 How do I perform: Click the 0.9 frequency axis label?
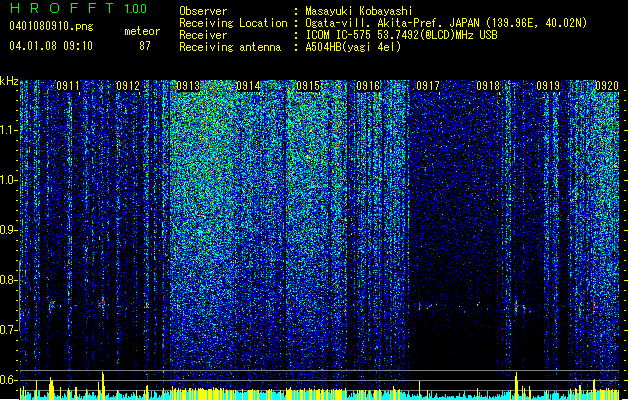point(9,230)
